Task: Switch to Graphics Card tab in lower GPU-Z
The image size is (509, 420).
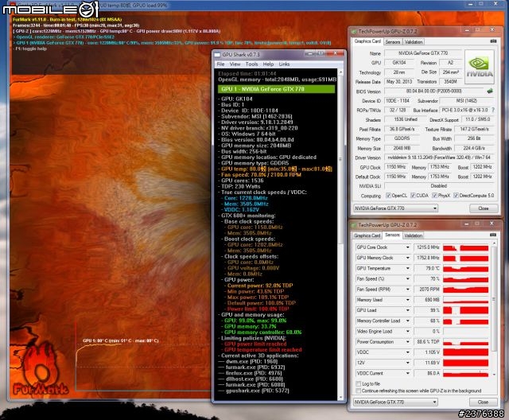Action: pos(367,235)
